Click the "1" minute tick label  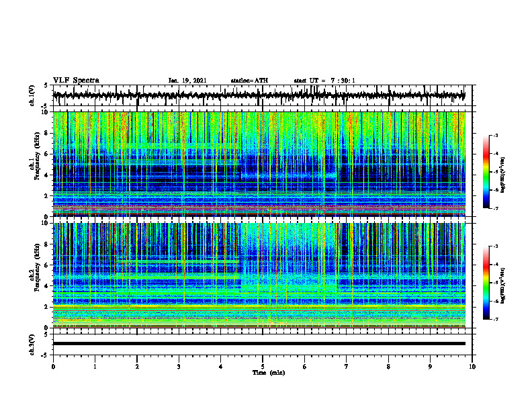click(x=95, y=367)
